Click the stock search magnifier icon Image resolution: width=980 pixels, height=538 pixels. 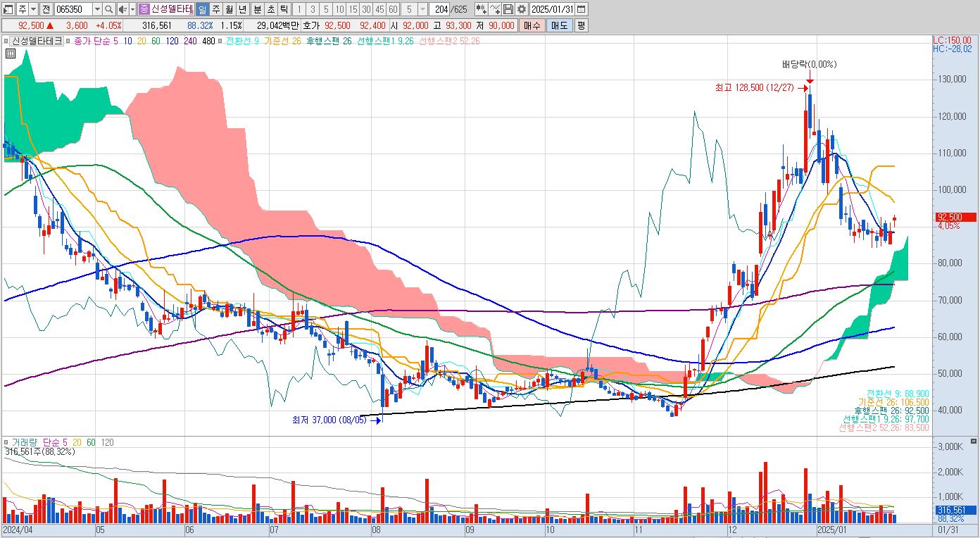point(109,9)
